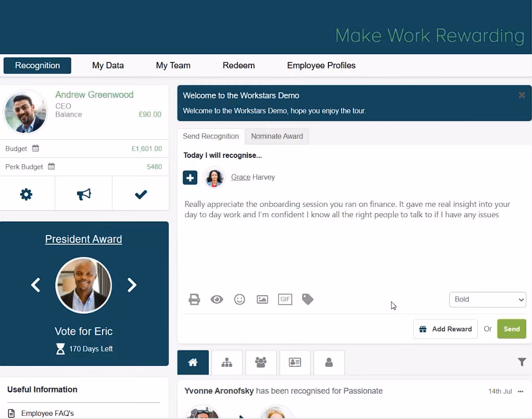
Task: Click Grace Harvey's avatar
Action: point(214,177)
